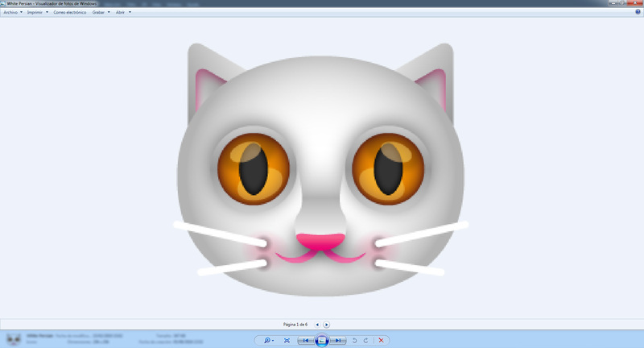The image size is (644, 348).
Task: Show the next photo
Action: point(338,340)
